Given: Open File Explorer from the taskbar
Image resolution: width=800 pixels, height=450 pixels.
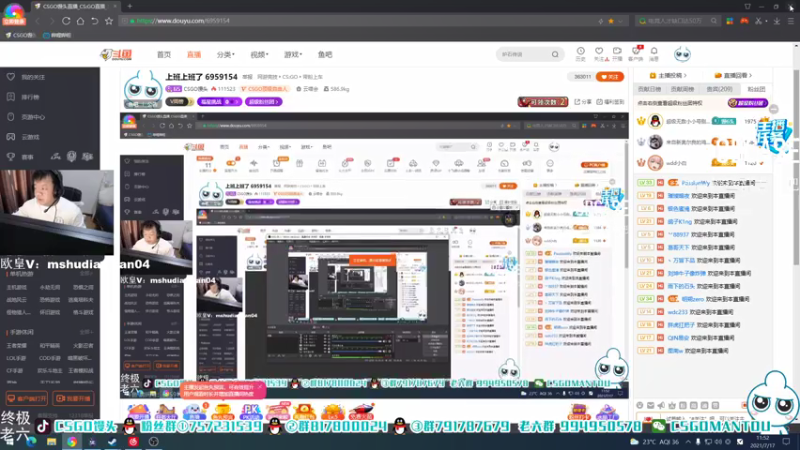Looking at the screenshot, I should 52,442.
